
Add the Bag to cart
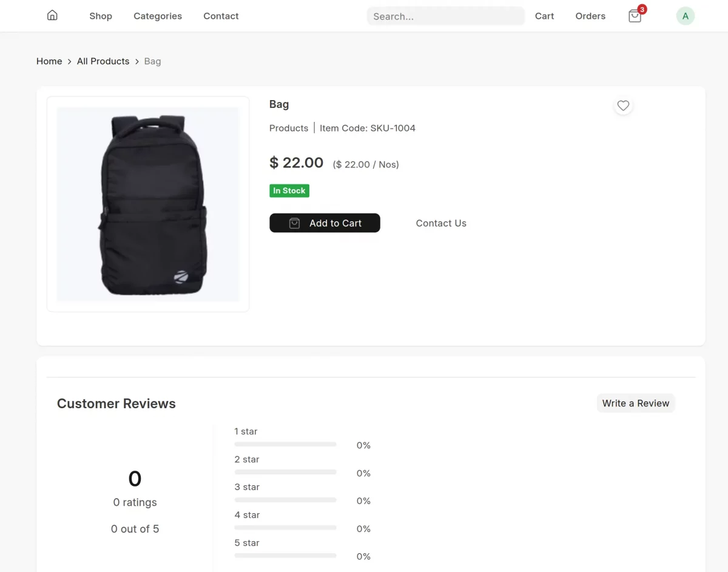(x=325, y=223)
